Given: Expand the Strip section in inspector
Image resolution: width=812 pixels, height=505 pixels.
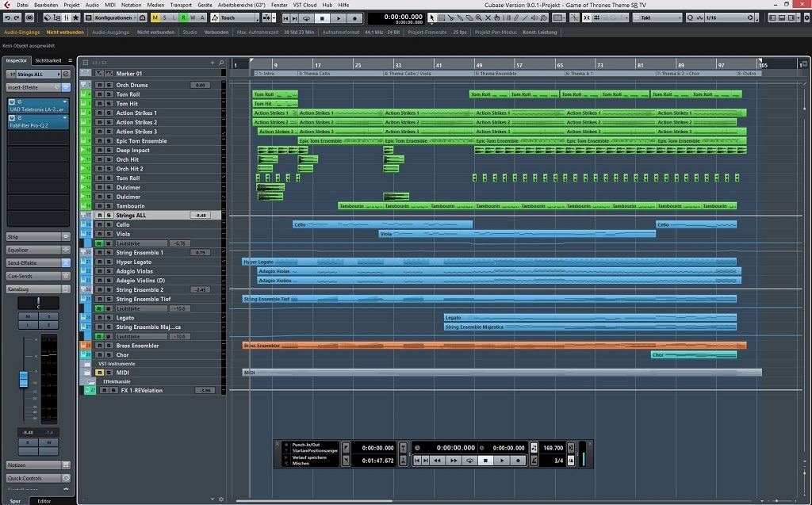Looking at the screenshot, I should coord(38,237).
